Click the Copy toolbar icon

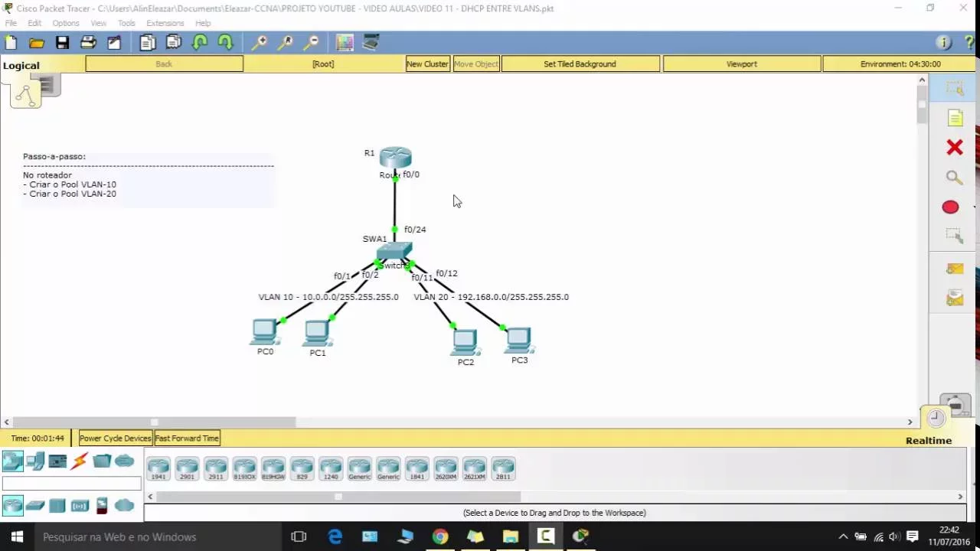tap(148, 43)
